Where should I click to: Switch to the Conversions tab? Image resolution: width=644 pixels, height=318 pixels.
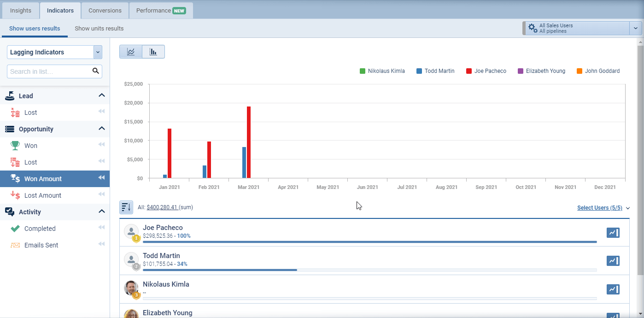[x=105, y=10]
